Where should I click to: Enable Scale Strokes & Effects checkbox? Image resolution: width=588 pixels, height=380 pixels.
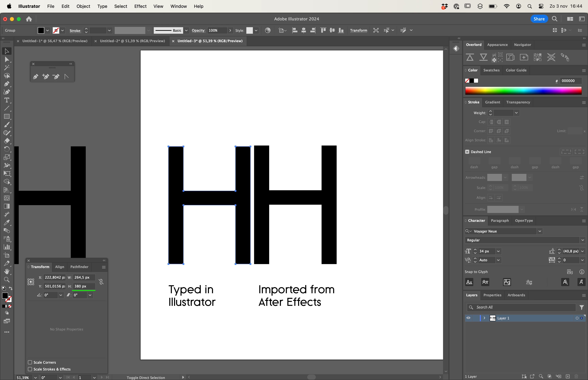30,369
